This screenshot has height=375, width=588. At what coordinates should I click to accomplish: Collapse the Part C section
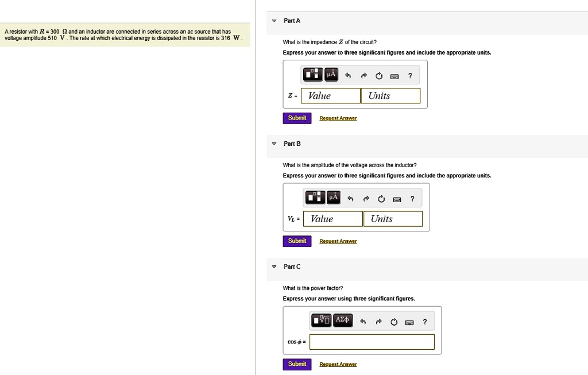click(x=274, y=267)
